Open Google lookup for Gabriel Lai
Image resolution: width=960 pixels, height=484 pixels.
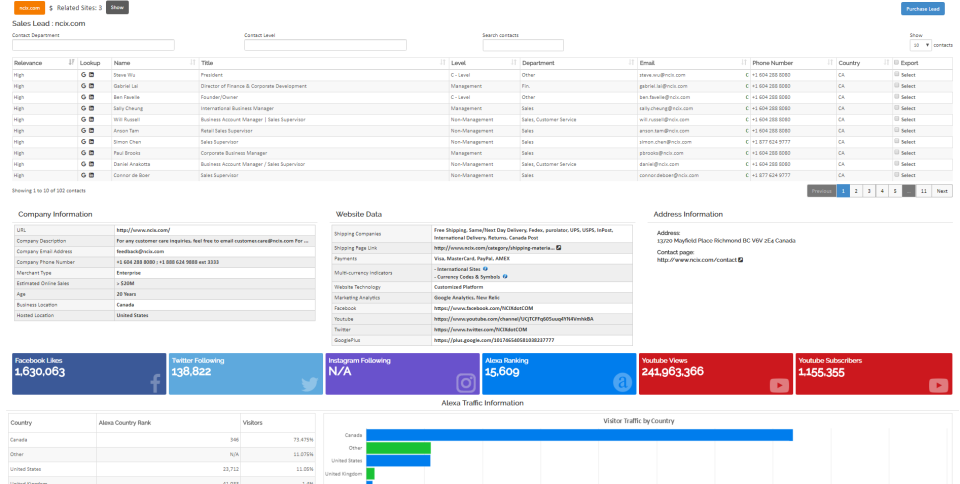click(83, 86)
